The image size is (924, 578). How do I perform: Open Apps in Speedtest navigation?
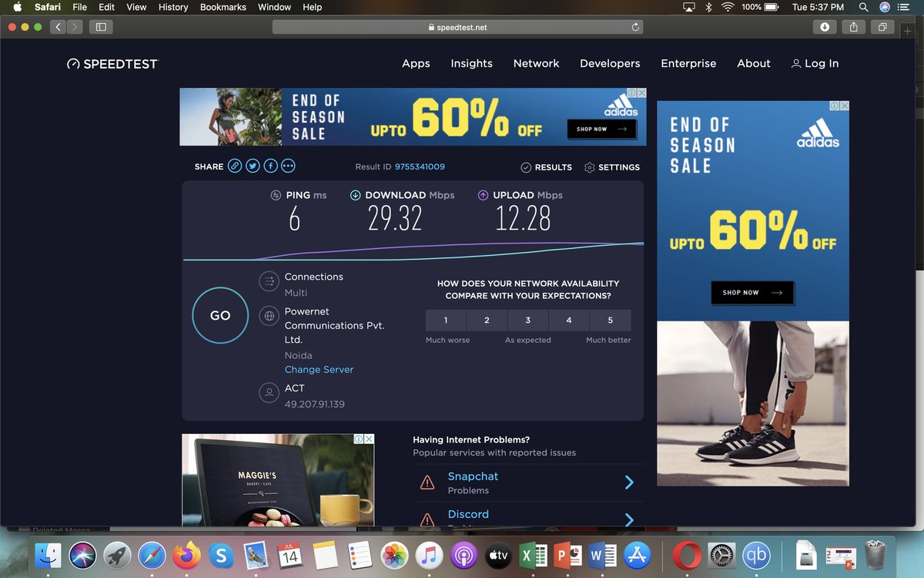pos(416,64)
